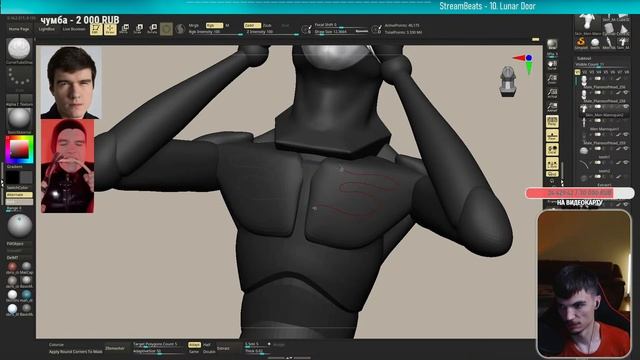
Task: Toggle the Persp perspective button
Action: click(x=552, y=122)
